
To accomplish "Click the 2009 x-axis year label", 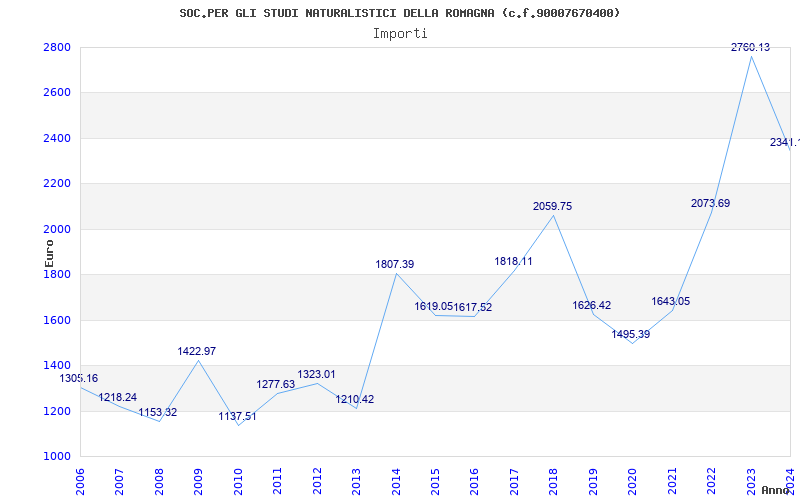I will pyautogui.click(x=198, y=481).
